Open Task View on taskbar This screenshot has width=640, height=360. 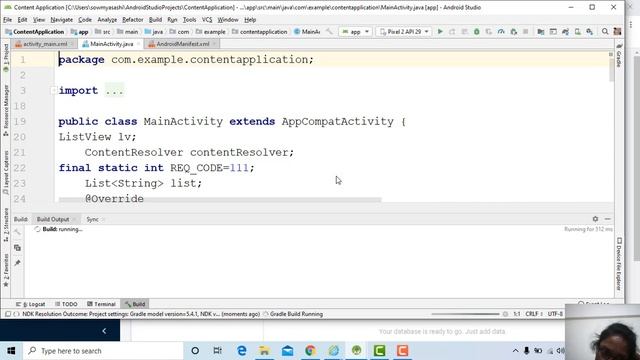[x=218, y=351]
